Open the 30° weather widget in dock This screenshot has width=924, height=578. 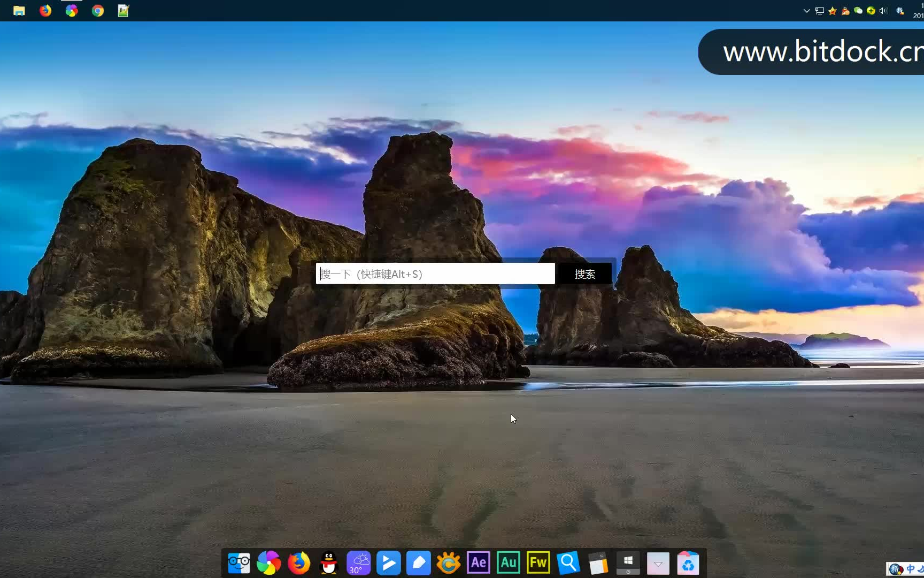[359, 563]
